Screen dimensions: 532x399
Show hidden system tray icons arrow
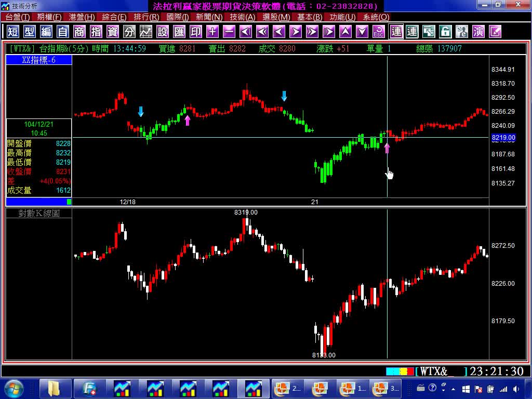(x=455, y=389)
